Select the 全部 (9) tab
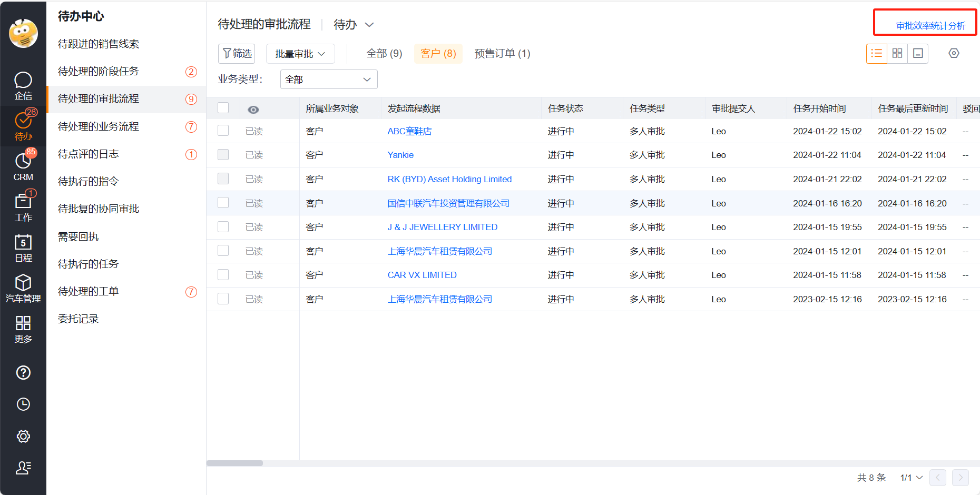This screenshot has height=495, width=980. click(384, 54)
